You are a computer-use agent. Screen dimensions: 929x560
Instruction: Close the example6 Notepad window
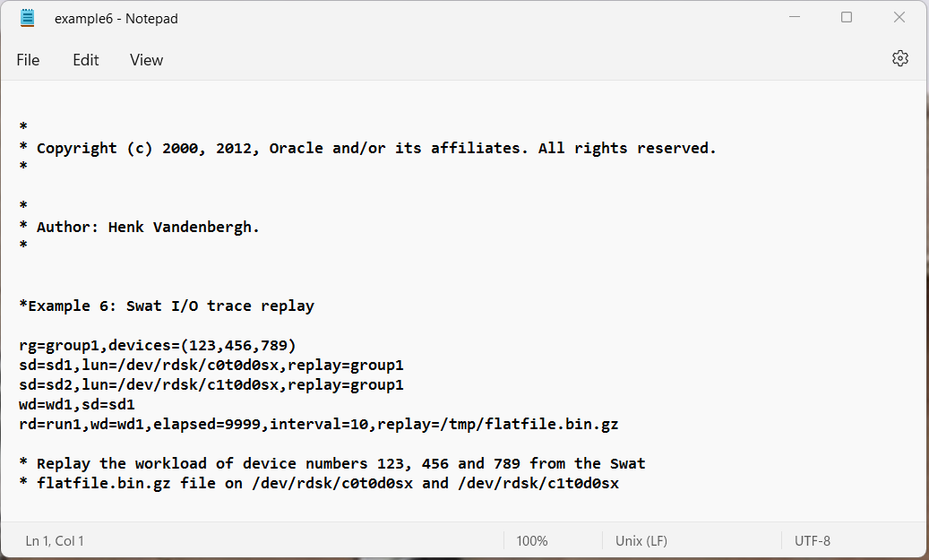899,17
